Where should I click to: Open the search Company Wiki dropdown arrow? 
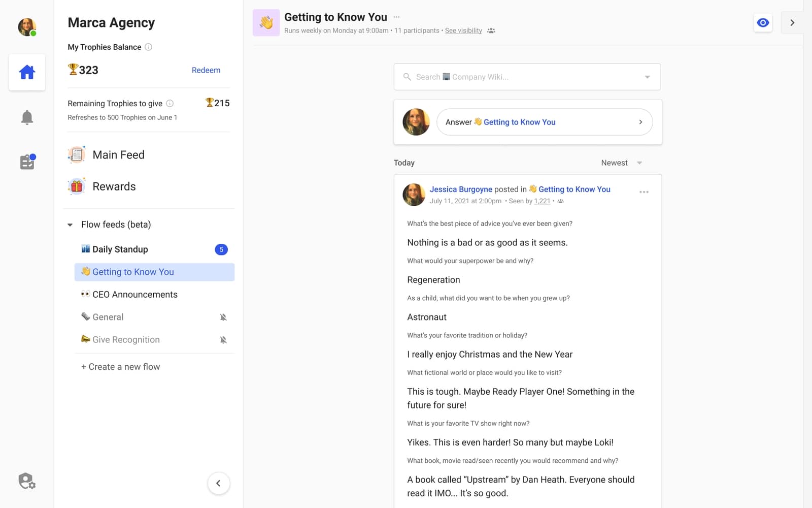(x=647, y=77)
